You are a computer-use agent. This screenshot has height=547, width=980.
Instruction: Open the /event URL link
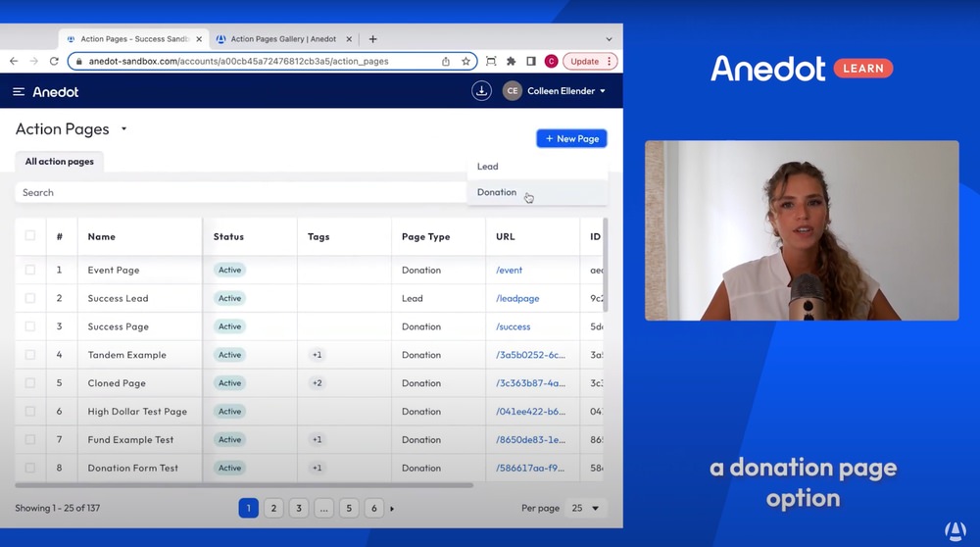(x=509, y=270)
